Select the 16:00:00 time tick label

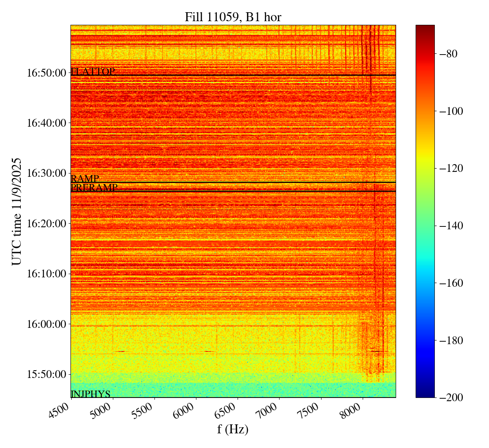46,324
